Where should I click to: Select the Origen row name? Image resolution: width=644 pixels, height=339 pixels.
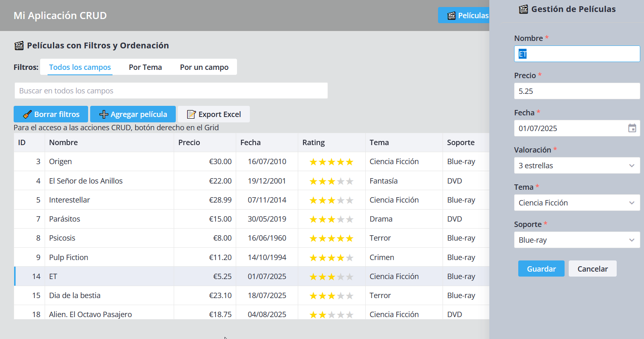tap(109, 162)
